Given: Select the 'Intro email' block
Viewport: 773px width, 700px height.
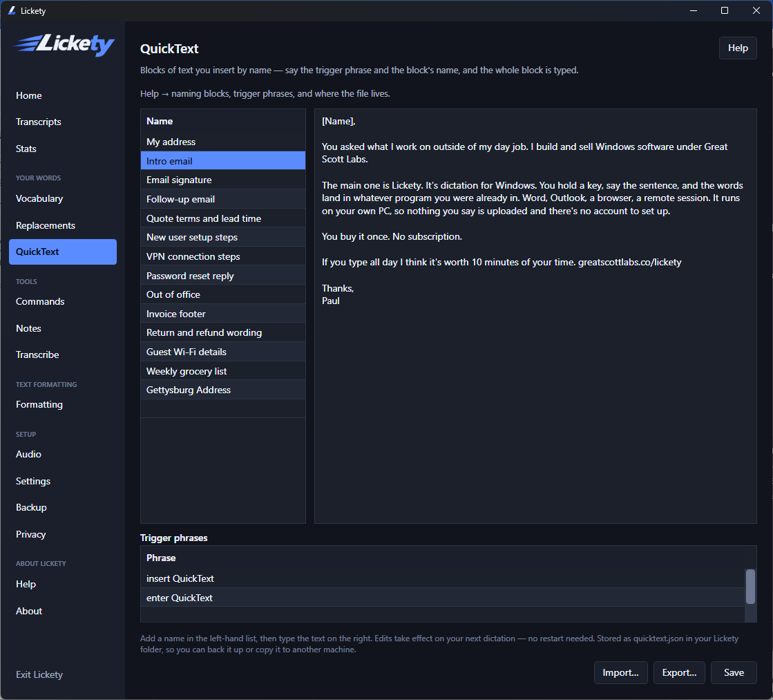Looking at the screenshot, I should coord(223,161).
